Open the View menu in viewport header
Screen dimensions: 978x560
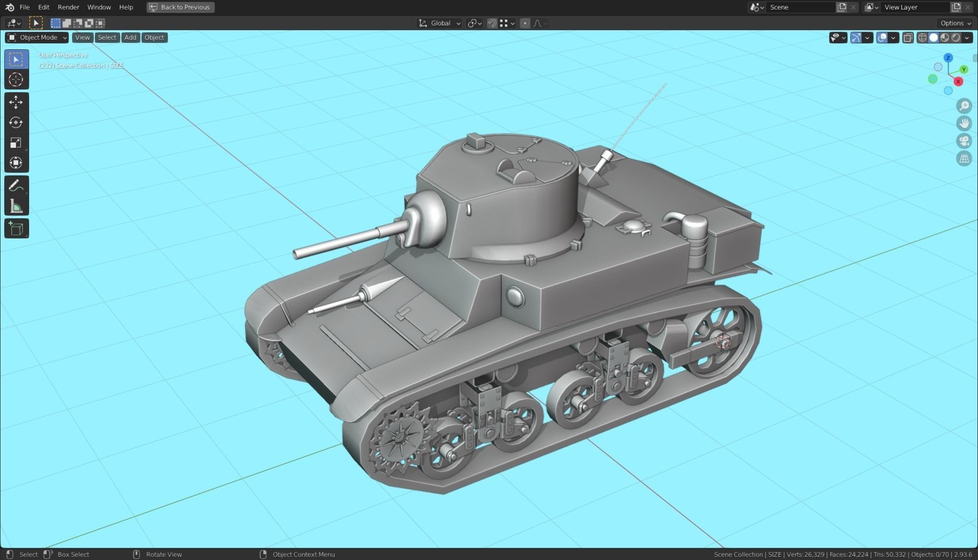pos(82,38)
